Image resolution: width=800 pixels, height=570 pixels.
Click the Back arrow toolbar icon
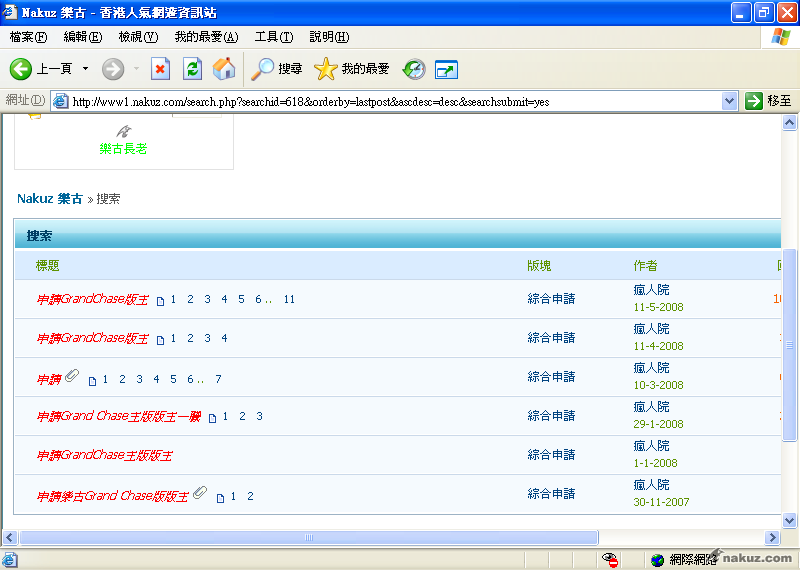coord(22,69)
